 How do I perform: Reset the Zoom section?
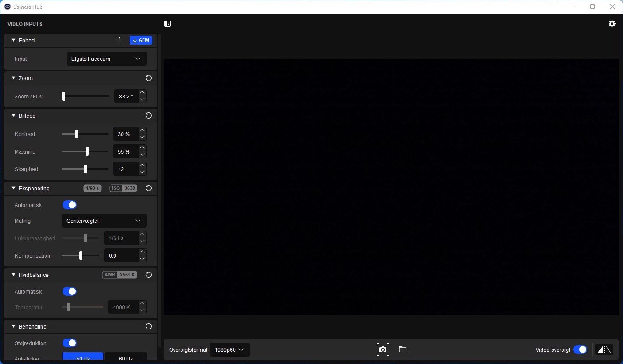coord(149,78)
